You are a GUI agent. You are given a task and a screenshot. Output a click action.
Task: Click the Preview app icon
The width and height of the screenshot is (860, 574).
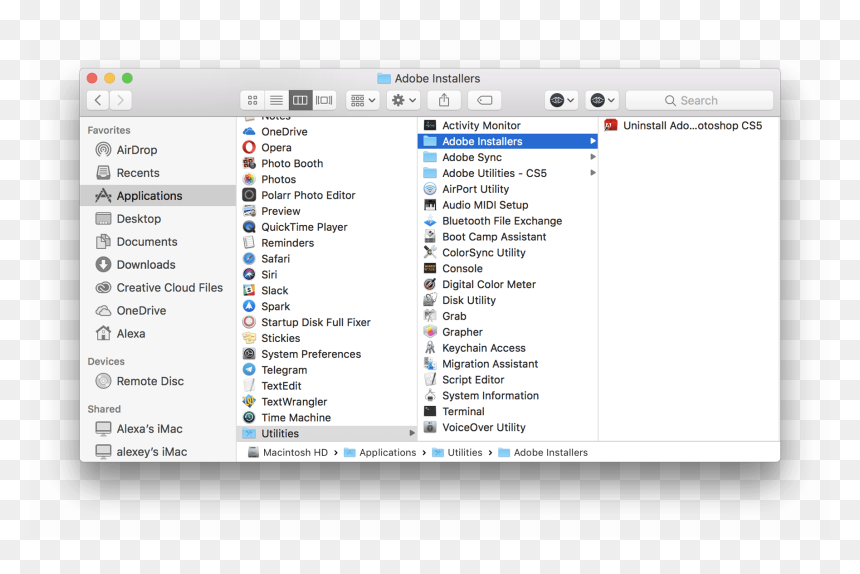[249, 211]
